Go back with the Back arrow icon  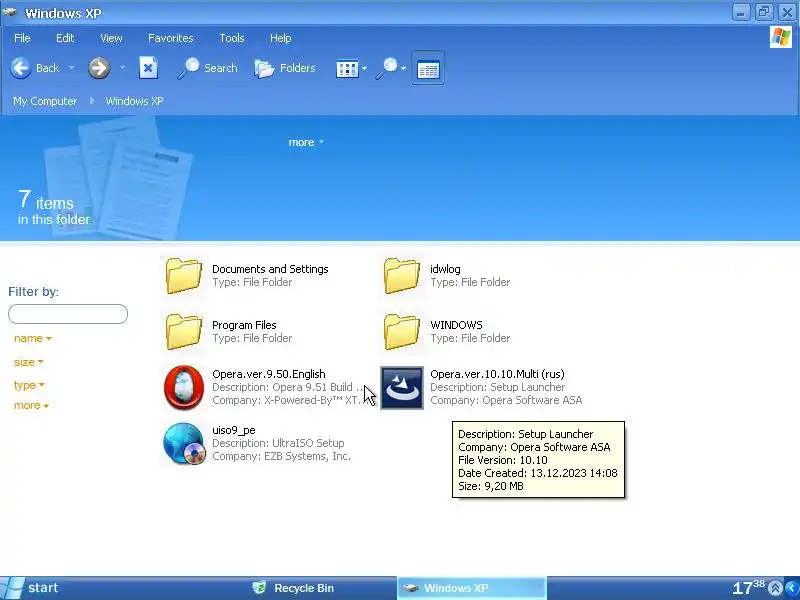point(21,68)
